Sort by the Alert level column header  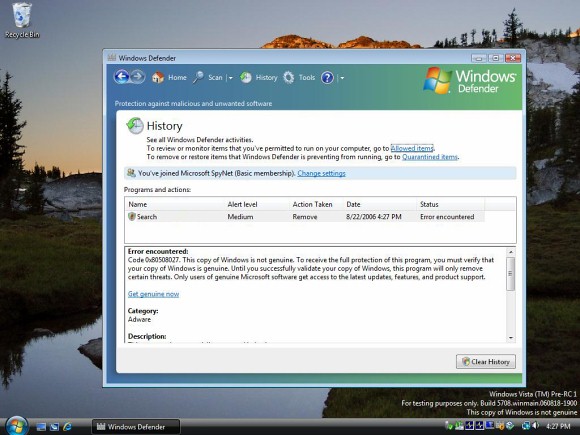click(x=256, y=204)
